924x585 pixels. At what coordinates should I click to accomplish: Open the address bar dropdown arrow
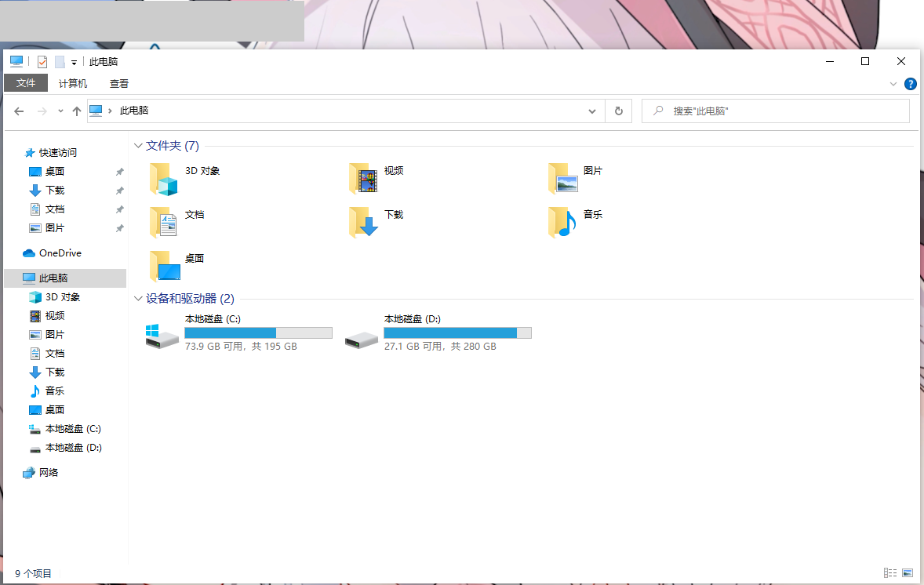[x=592, y=111]
